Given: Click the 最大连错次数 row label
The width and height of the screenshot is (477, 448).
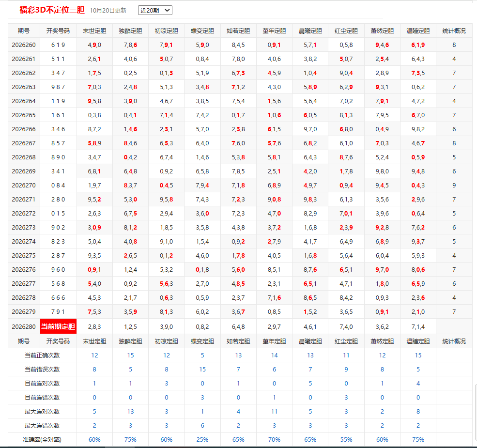Looking at the screenshot, I should pyautogui.click(x=42, y=425).
